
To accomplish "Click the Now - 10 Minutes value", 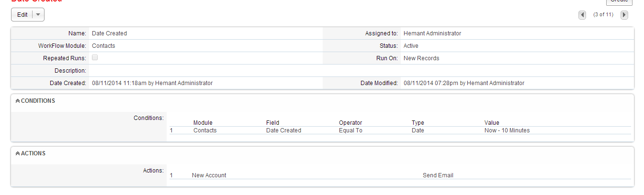I will [x=507, y=130].
